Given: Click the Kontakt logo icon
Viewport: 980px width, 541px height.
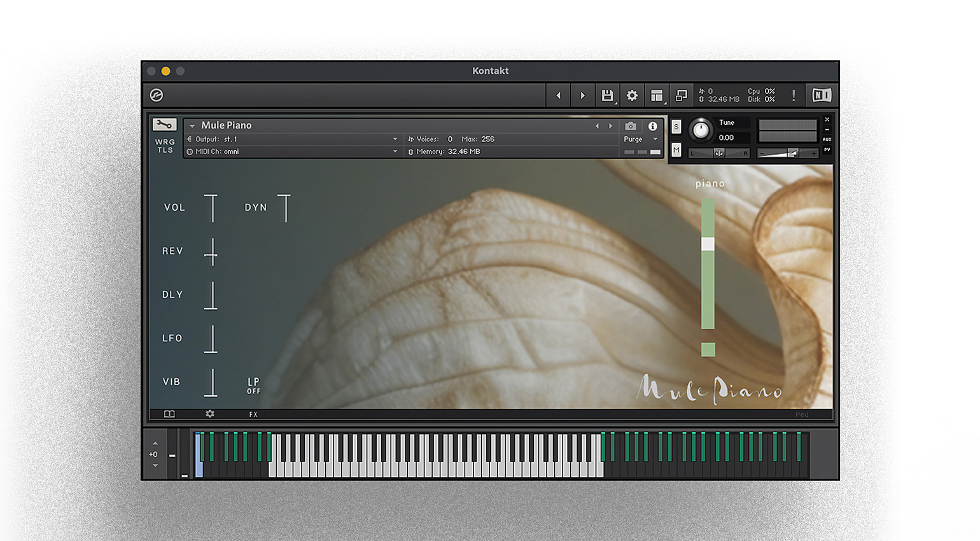Looking at the screenshot, I should tap(157, 95).
